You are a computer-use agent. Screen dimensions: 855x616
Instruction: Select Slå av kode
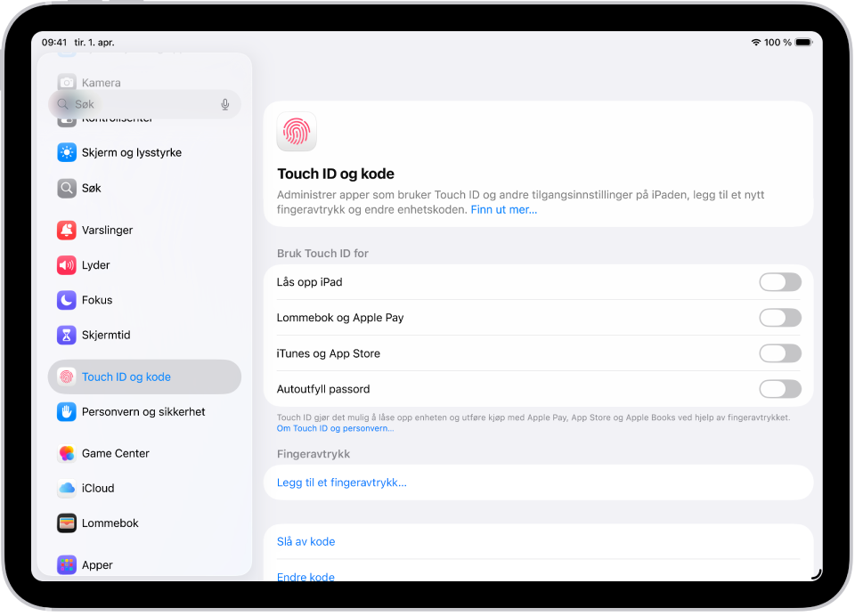click(305, 541)
